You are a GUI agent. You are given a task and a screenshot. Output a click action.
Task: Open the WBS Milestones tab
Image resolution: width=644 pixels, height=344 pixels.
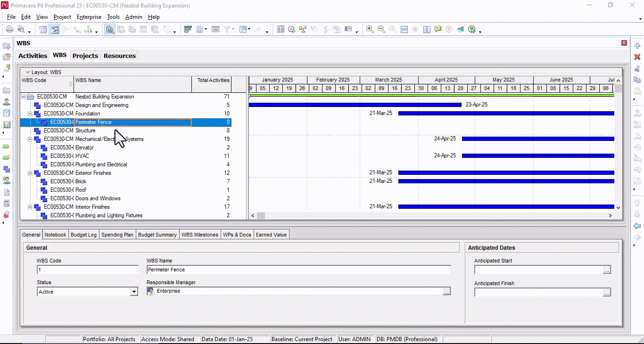coord(200,235)
